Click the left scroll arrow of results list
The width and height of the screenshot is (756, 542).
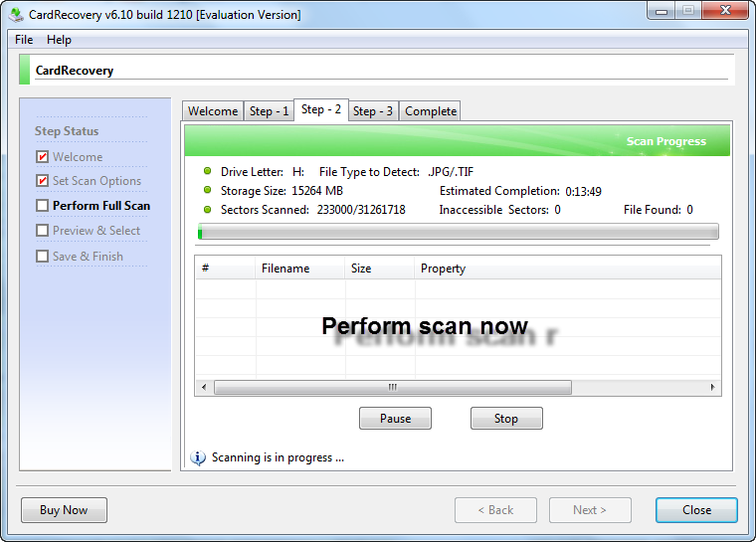pos(204,387)
